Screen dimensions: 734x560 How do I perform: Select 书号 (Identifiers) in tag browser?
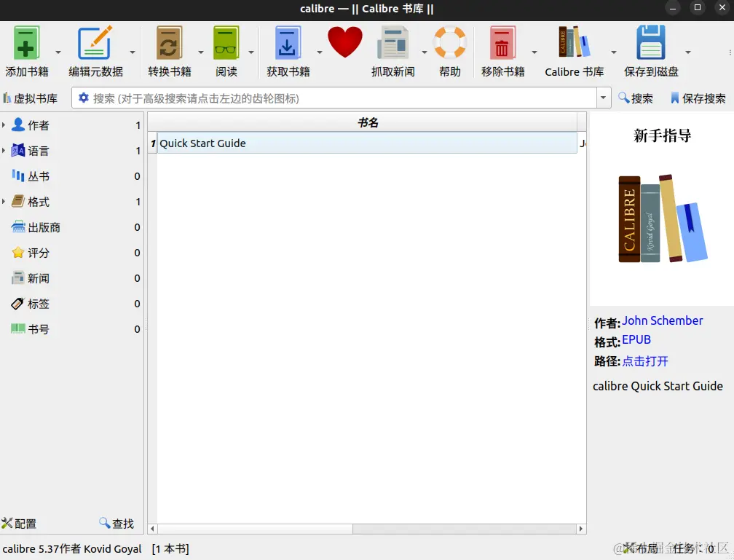[x=39, y=329]
